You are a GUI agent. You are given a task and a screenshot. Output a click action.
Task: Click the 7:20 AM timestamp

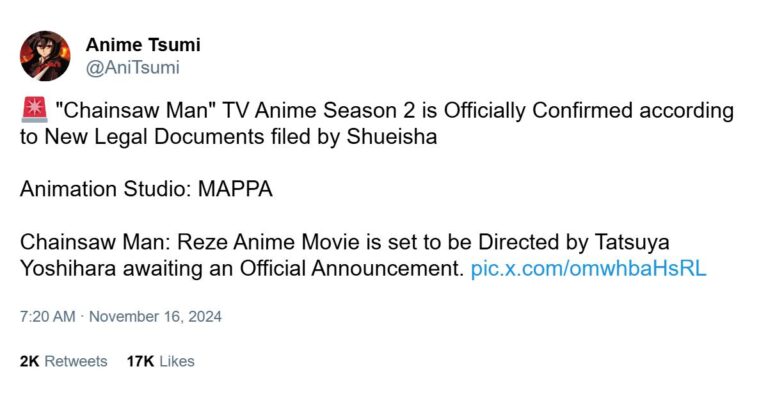click(x=48, y=316)
